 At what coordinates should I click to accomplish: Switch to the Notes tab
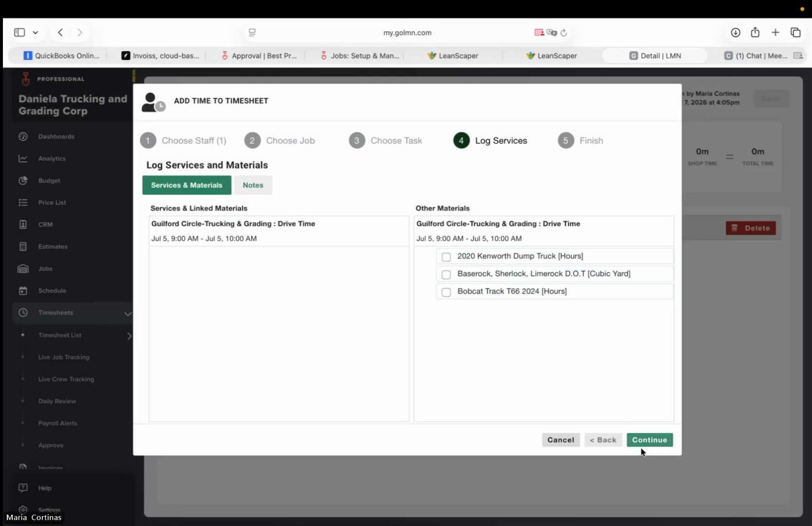pyautogui.click(x=253, y=185)
